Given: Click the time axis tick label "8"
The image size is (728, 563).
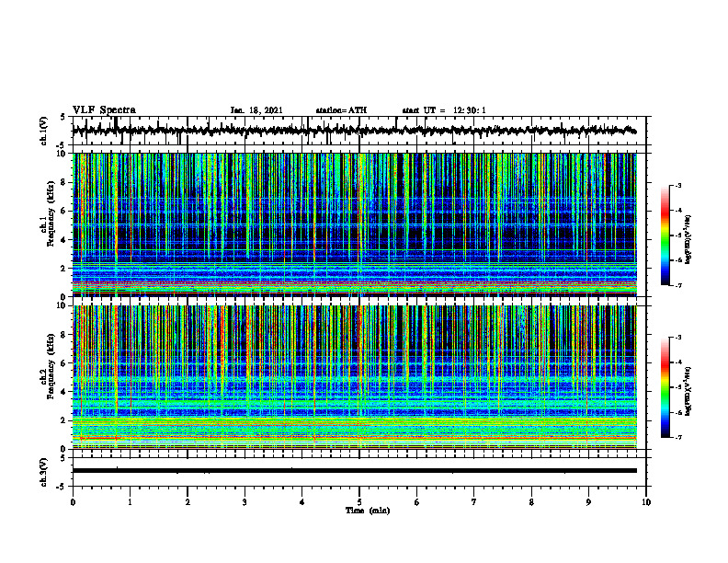Looking at the screenshot, I should coord(531,502).
